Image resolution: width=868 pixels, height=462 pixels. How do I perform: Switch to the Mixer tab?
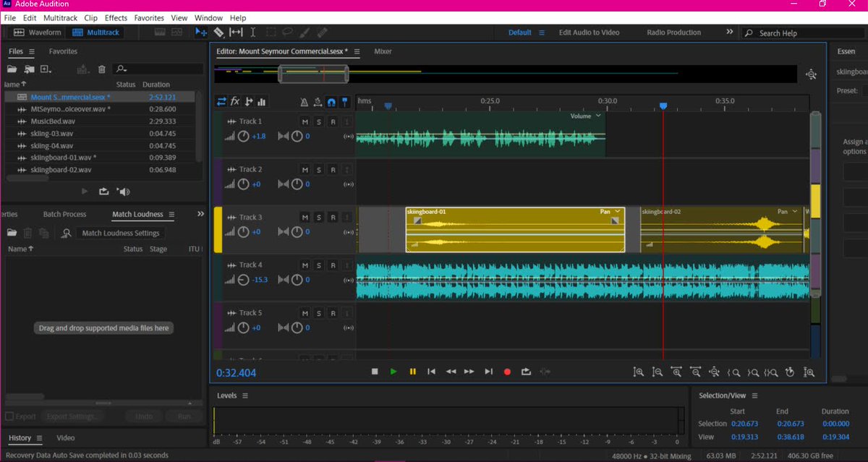(383, 51)
